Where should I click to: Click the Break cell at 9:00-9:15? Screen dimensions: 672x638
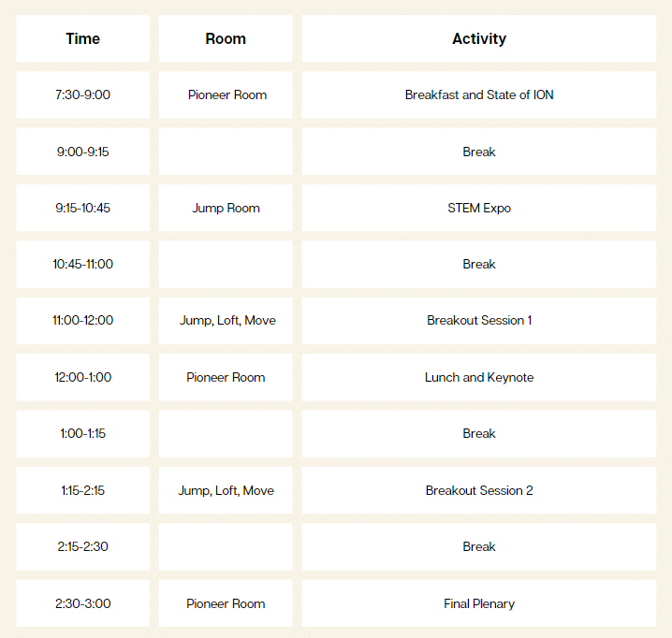pyautogui.click(x=478, y=152)
